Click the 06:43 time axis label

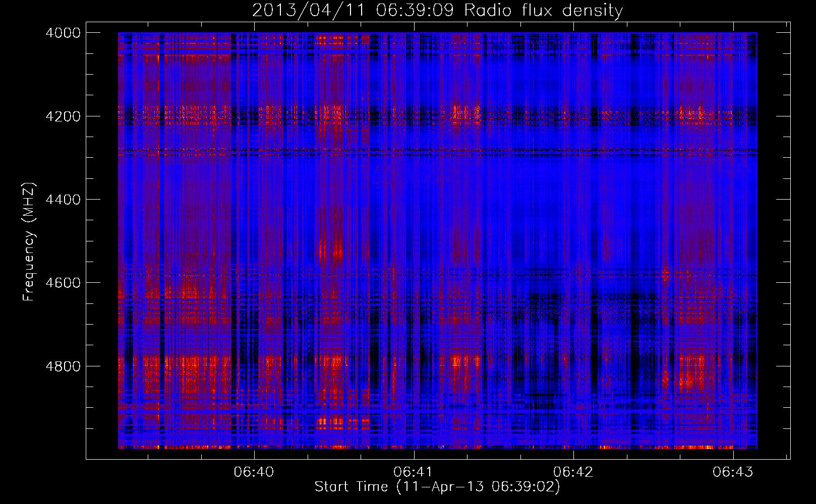[x=732, y=472]
